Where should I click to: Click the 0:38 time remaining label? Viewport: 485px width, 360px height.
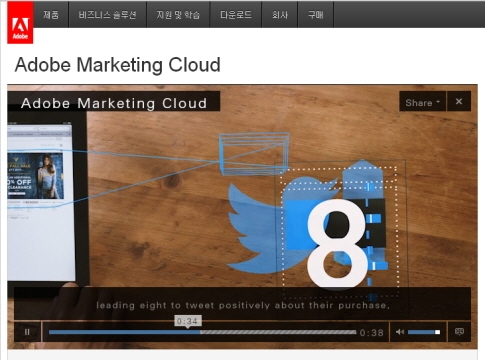pyautogui.click(x=372, y=333)
